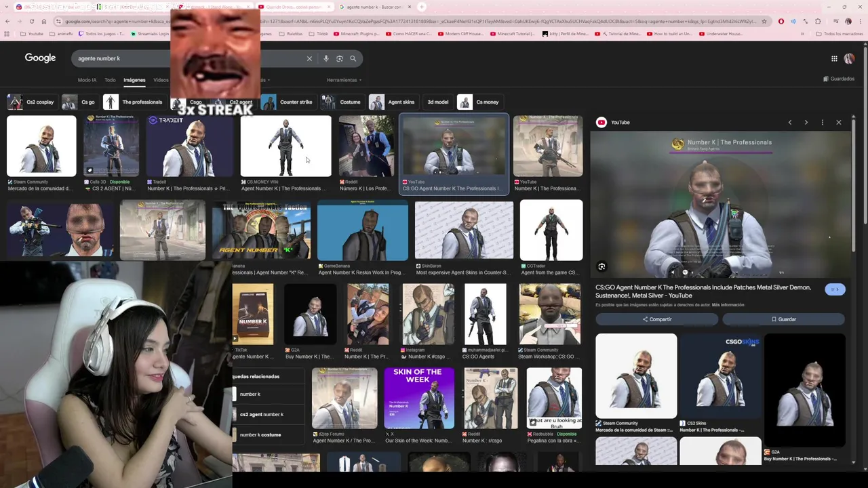Click the Compartir share button
Screen dimensions: 868x488
coord(657,319)
